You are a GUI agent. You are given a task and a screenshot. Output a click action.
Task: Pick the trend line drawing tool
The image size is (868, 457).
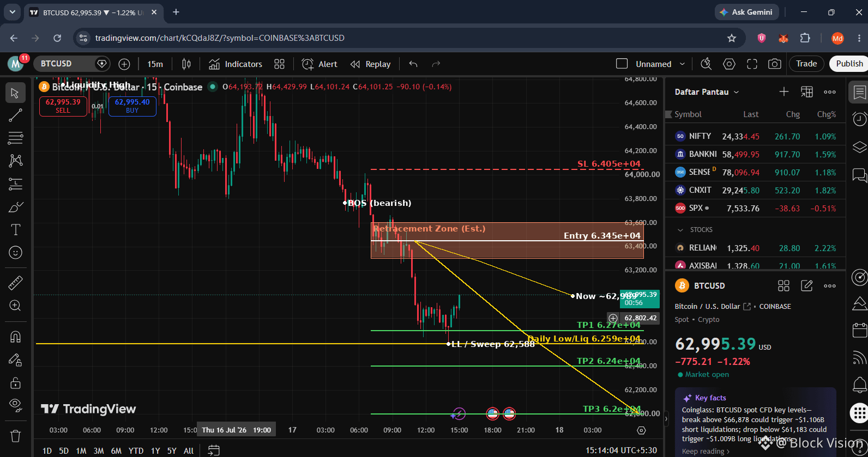[15, 115]
